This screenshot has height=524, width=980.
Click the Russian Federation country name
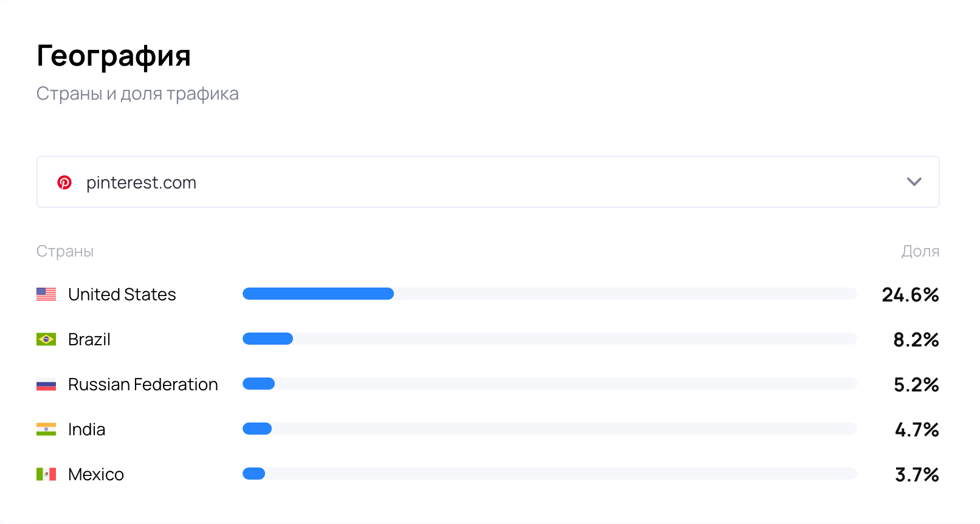point(143,384)
